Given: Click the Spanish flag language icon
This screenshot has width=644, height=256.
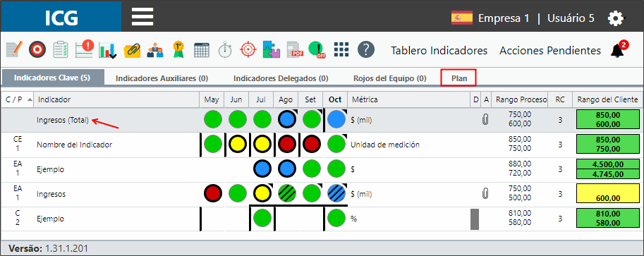Looking at the screenshot, I should coord(461,18).
